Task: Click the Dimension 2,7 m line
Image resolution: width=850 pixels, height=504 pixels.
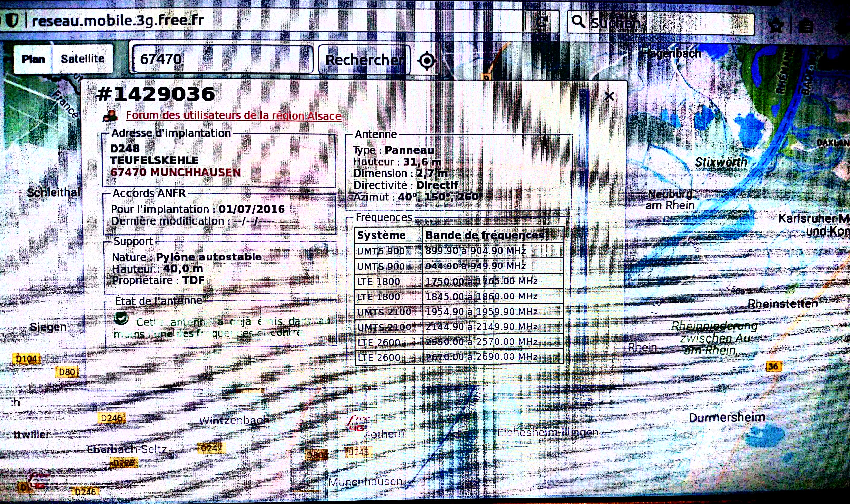Action: (x=400, y=173)
